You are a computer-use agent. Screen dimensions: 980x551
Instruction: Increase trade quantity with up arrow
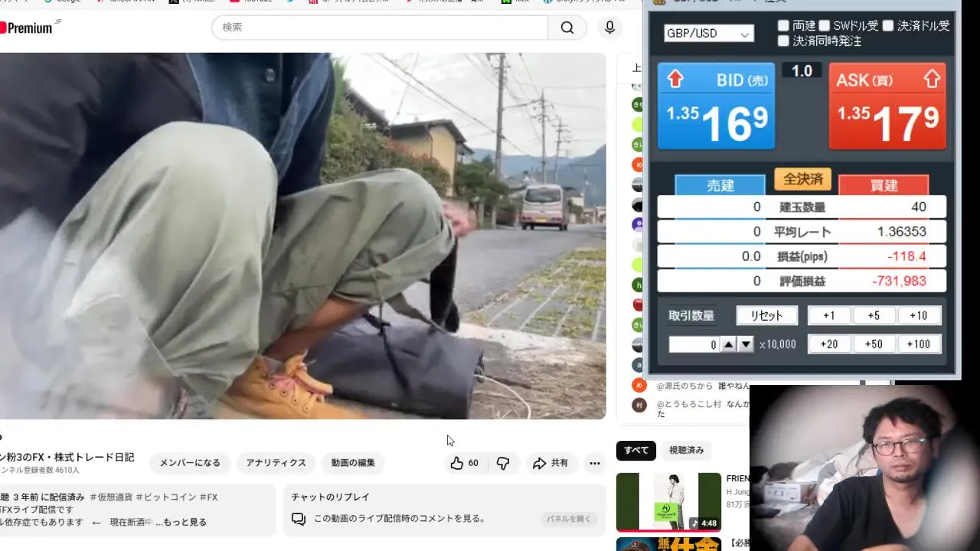click(729, 344)
